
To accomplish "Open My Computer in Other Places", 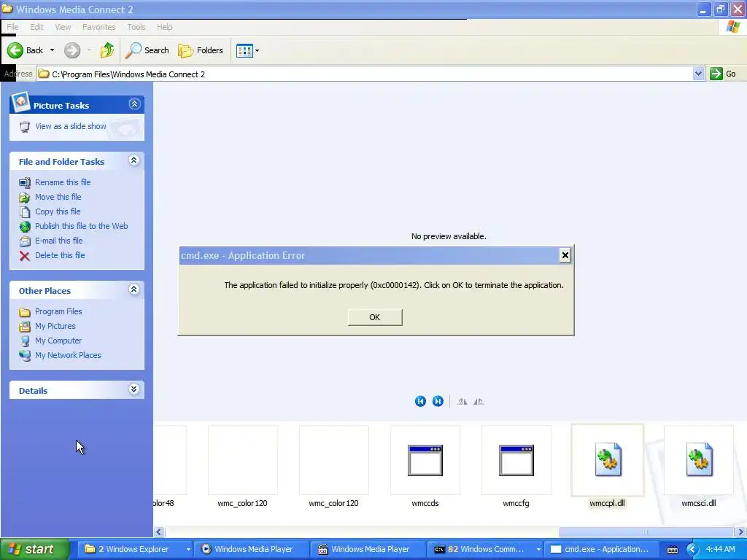I will [x=58, y=341].
